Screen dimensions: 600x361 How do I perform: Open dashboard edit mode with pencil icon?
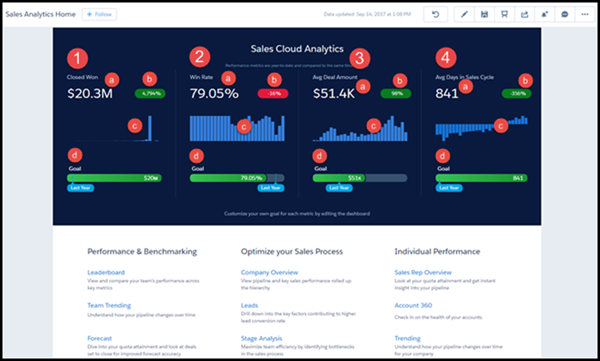coord(464,15)
